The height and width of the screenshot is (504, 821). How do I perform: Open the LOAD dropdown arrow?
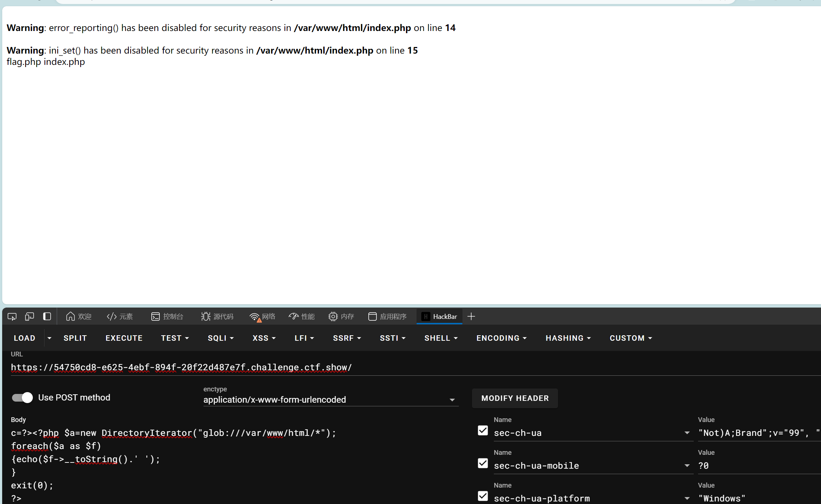pos(49,338)
